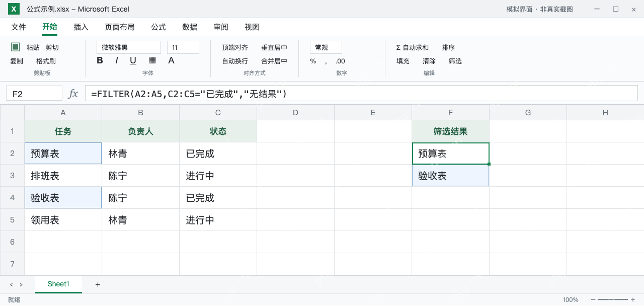Screen dimensions: 644x306
Task: Click the font color A icon
Action: click(x=171, y=60)
